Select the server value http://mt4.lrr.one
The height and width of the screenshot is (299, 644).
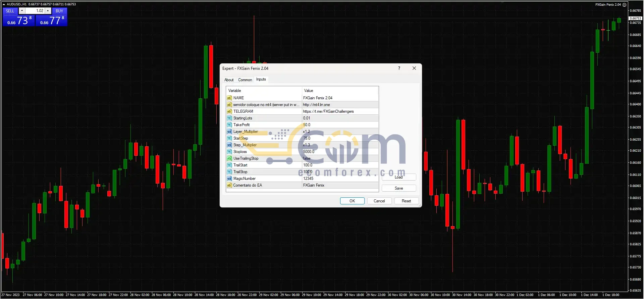[x=316, y=105]
